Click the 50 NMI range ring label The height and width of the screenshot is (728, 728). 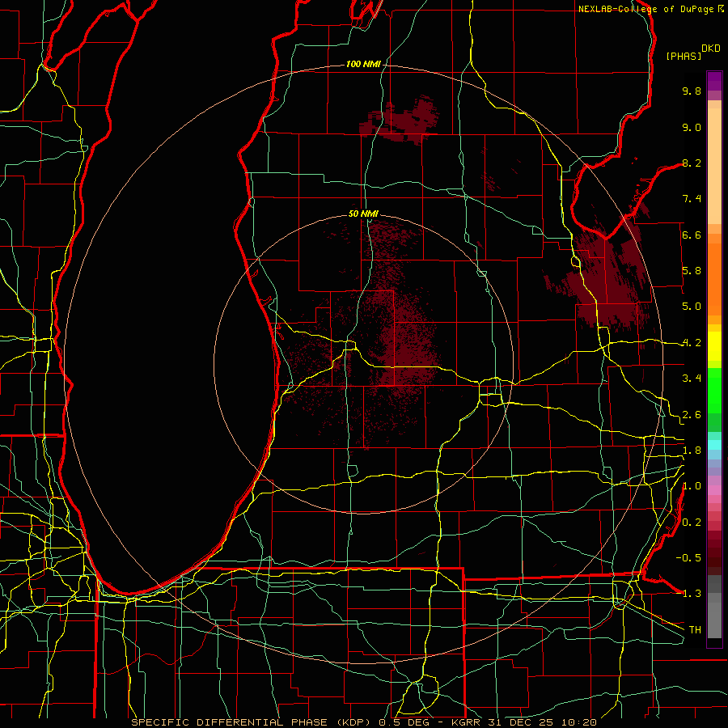pos(363,214)
